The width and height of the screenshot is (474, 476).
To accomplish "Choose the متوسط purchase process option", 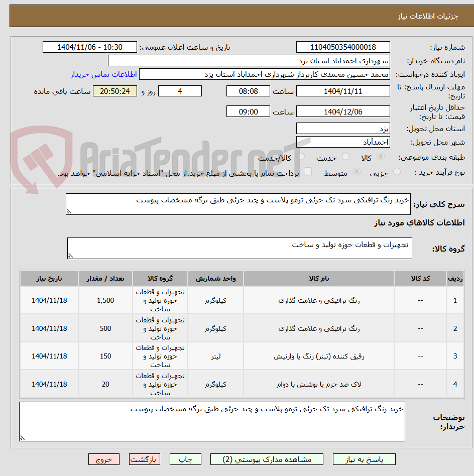I will [357, 172].
